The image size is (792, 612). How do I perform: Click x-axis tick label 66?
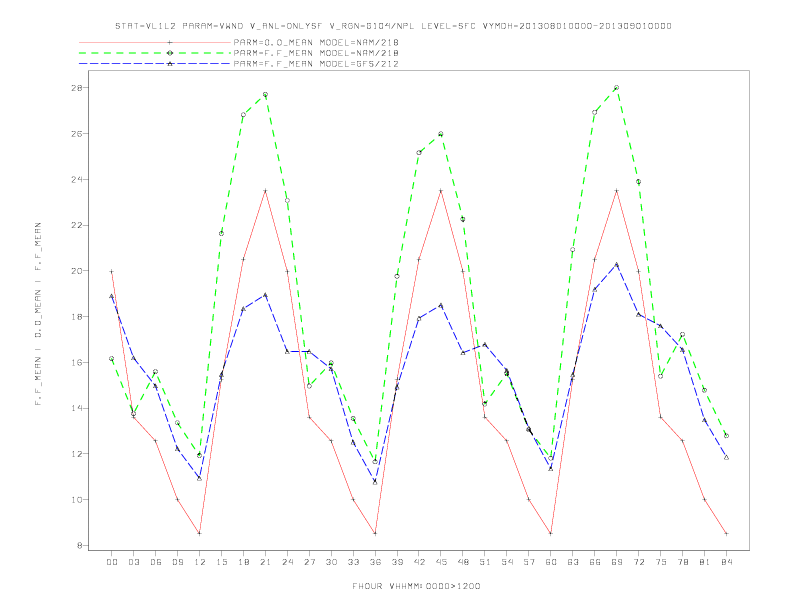(595, 562)
